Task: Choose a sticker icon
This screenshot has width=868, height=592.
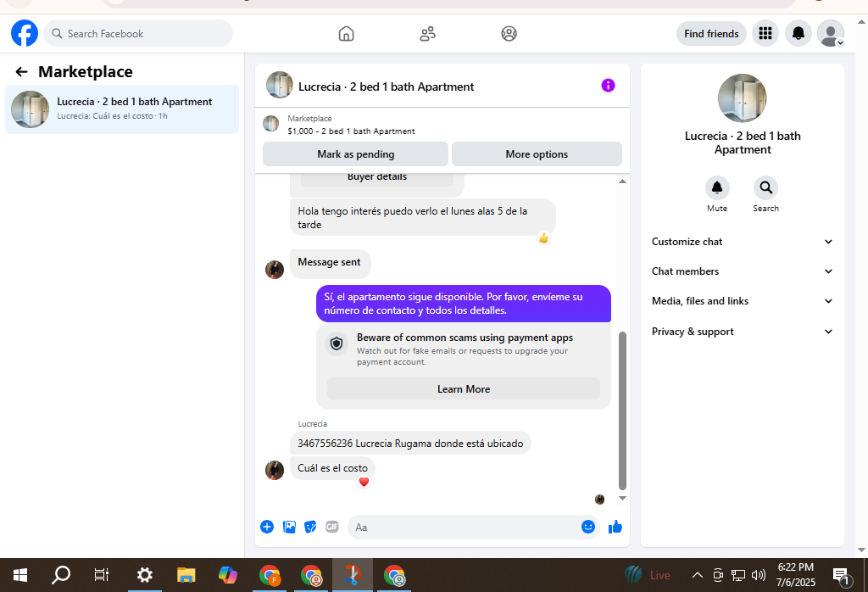Action: click(310, 527)
